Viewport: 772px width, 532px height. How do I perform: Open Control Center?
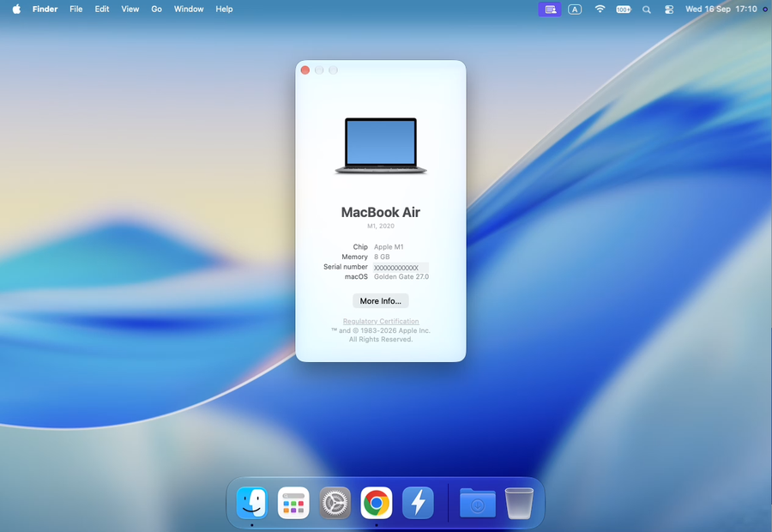(668, 9)
